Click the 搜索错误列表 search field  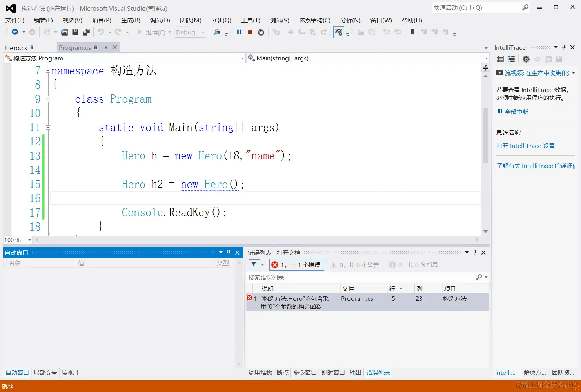[361, 277]
